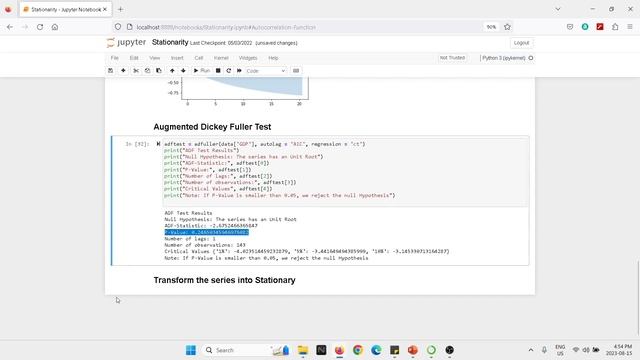Image resolution: width=640 pixels, height=360 pixels.
Task: Move selected cell down with down arrow
Action: pos(183,71)
